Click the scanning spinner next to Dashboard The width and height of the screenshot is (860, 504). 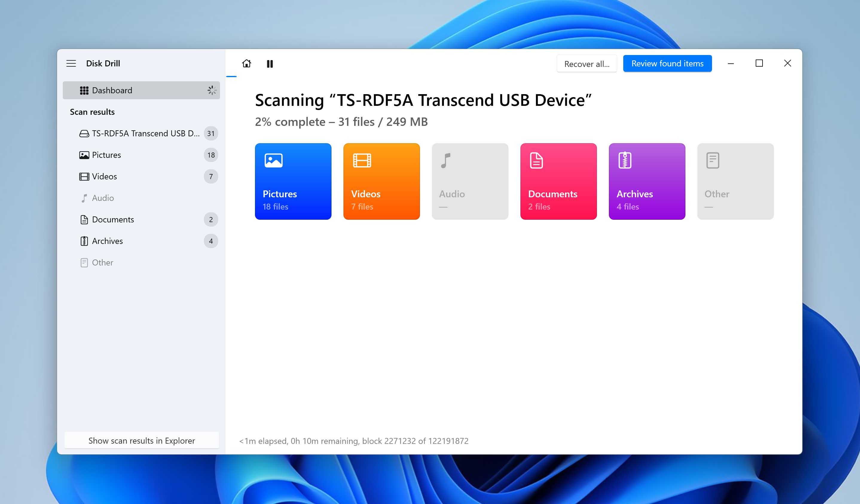pos(212,90)
